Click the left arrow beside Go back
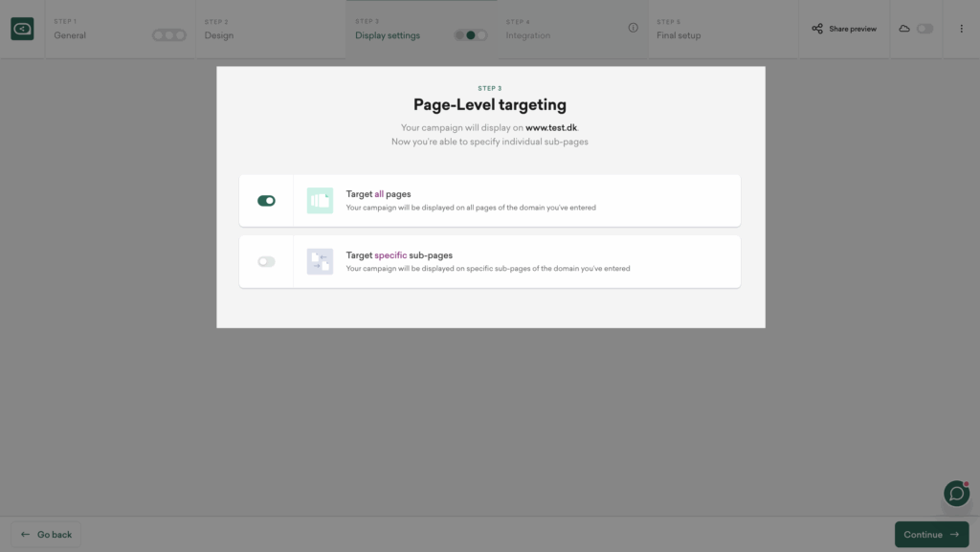 (x=25, y=534)
